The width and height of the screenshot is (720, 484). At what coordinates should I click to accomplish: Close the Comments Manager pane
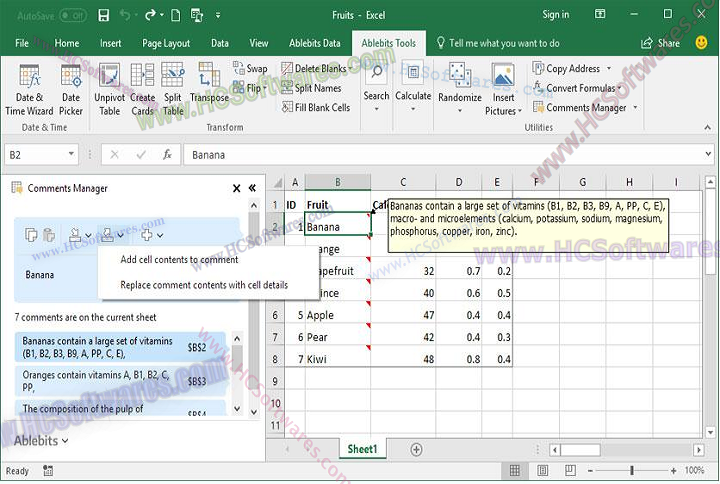(236, 188)
